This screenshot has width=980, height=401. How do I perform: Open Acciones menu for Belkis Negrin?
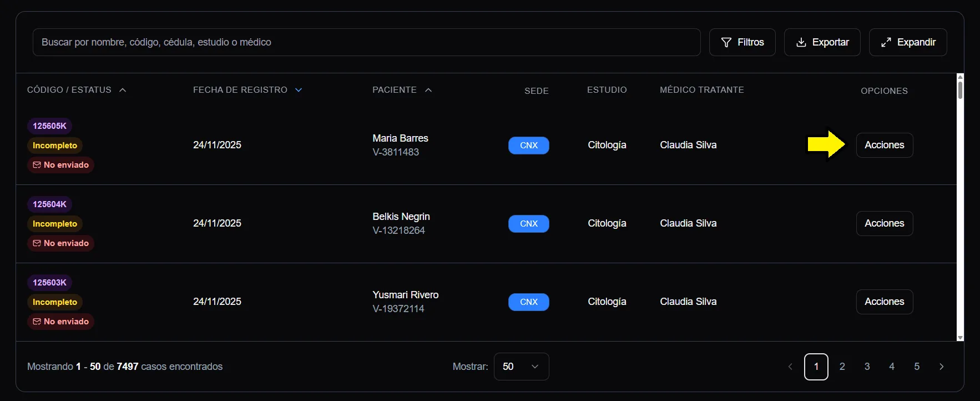pyautogui.click(x=884, y=223)
